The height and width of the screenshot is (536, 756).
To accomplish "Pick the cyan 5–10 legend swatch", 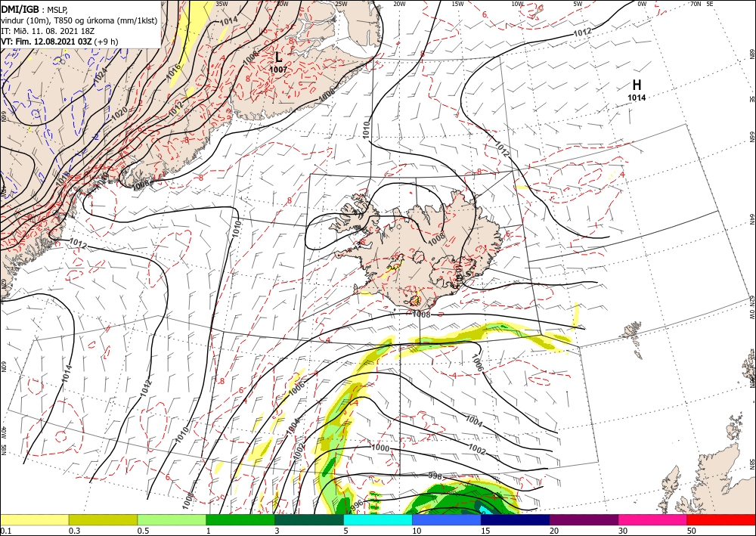I will point(378,519).
